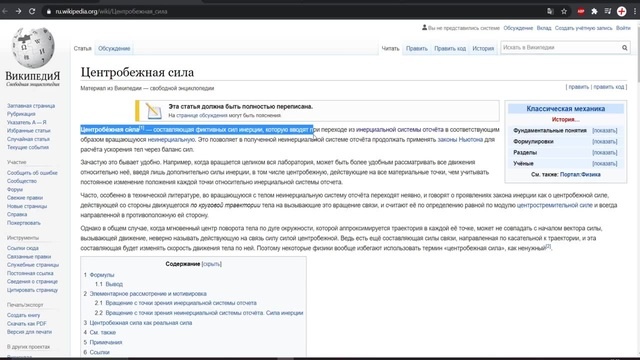Click the Войти login link

[x=623, y=28]
